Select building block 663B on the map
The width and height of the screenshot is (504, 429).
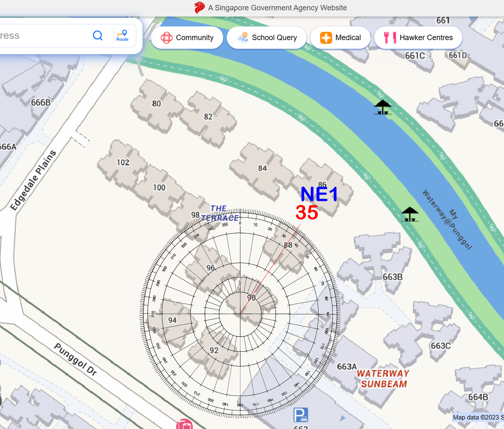point(392,277)
